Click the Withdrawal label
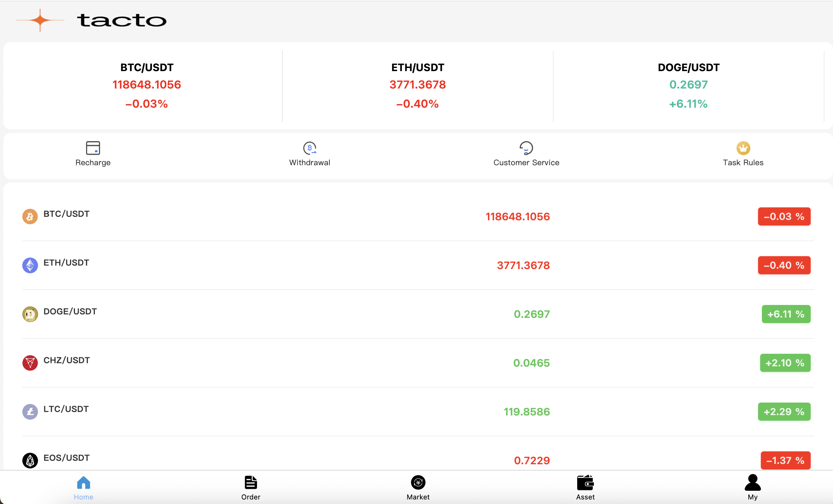This screenshot has height=504, width=833. tap(309, 163)
